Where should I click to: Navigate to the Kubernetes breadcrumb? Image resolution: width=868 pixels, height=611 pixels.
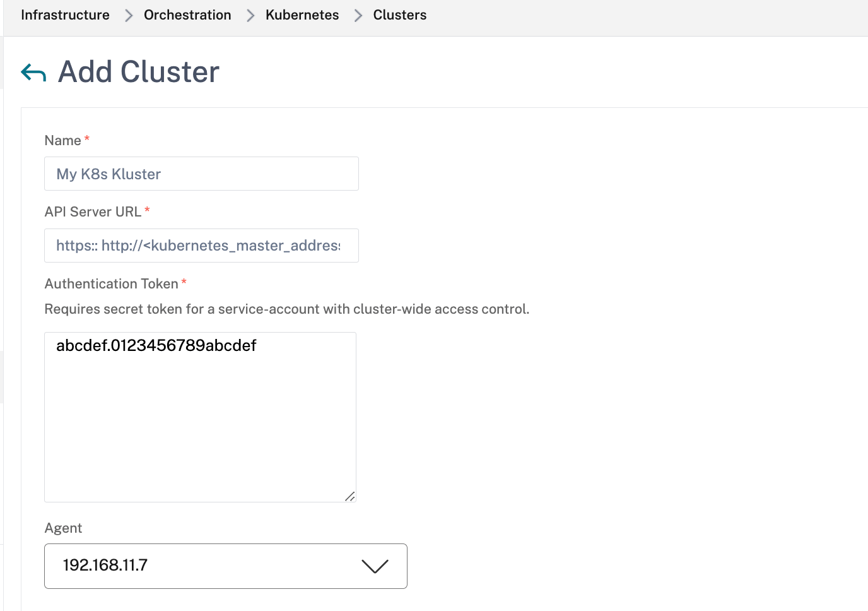coord(302,15)
